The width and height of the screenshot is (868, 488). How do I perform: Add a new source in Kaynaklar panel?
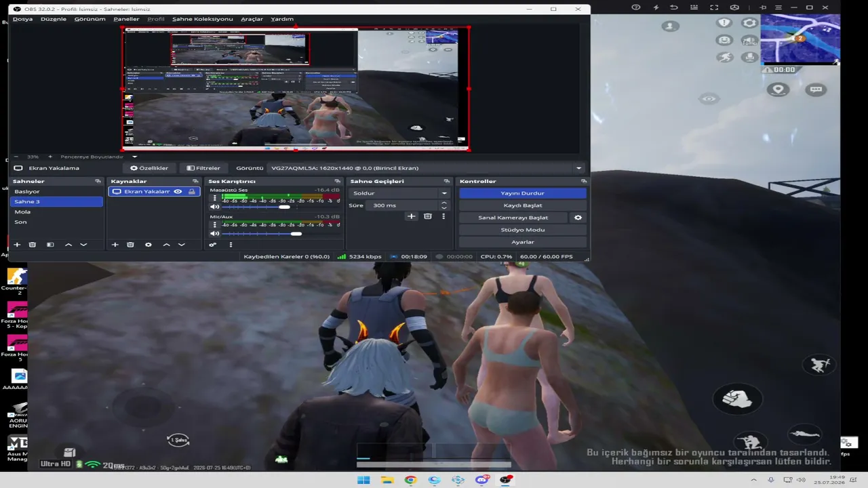click(x=115, y=245)
